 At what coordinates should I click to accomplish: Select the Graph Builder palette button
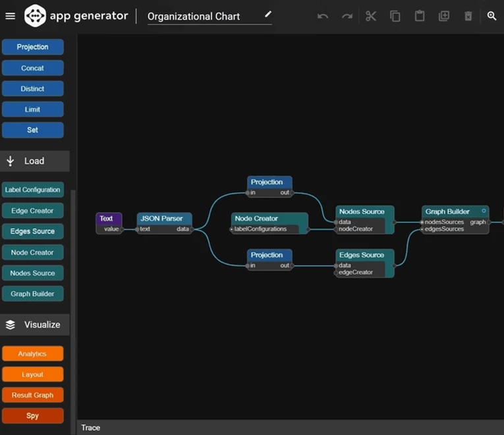click(33, 294)
